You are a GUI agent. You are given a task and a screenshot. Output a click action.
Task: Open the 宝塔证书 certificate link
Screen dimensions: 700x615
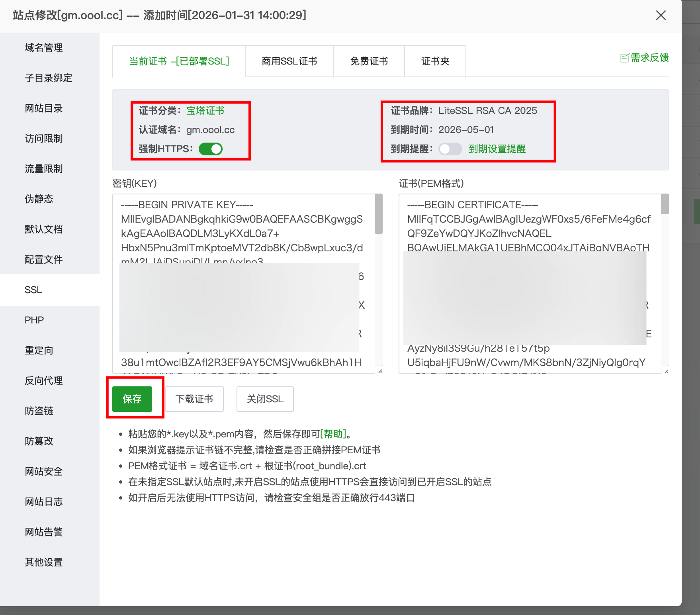[206, 110]
